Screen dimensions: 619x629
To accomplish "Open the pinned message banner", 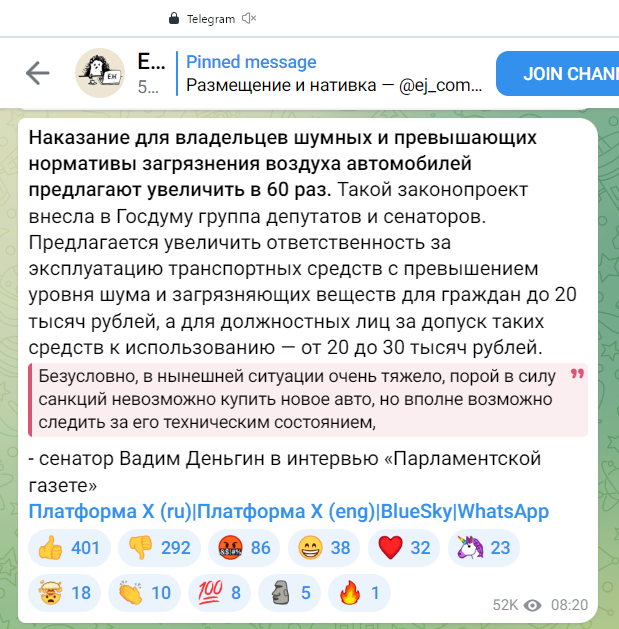I will (x=334, y=73).
